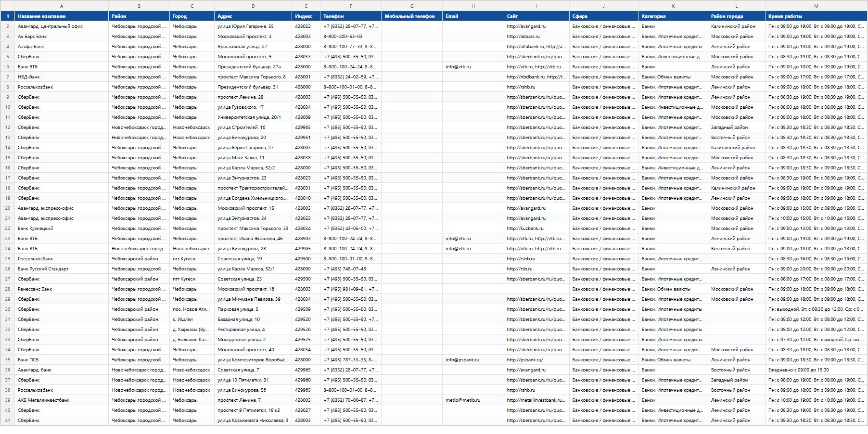This screenshot has width=868, height=434.
Task: Select column A by its letter header
Action: click(x=62, y=6)
